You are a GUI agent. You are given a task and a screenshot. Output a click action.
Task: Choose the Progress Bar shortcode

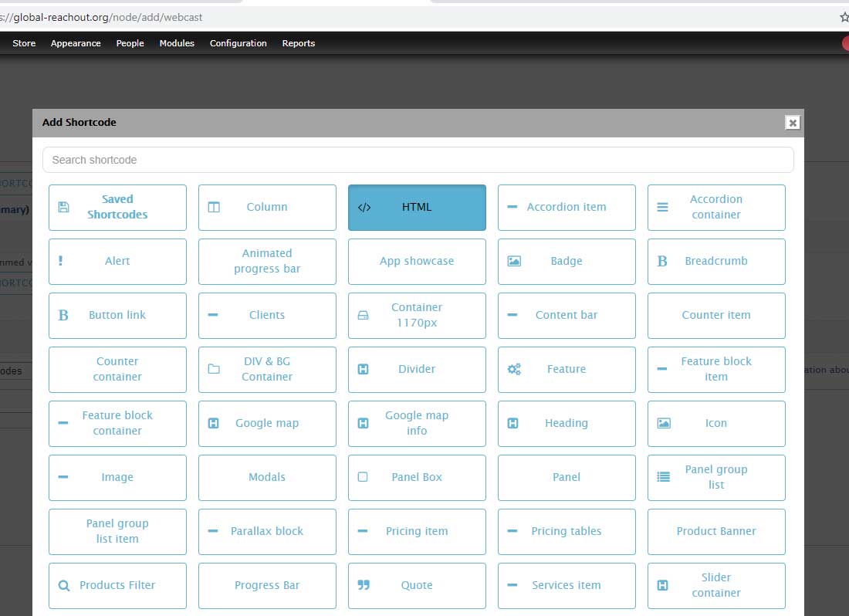pyautogui.click(x=267, y=586)
